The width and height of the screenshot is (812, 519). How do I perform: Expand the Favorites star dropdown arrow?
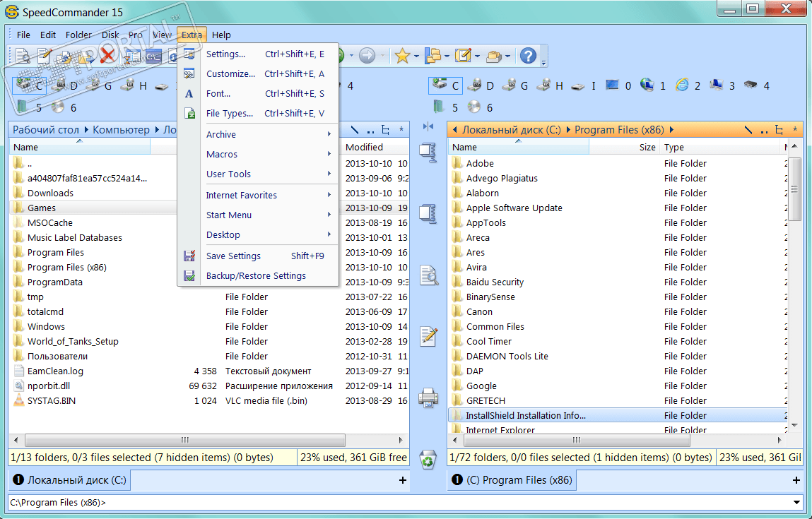pos(416,56)
